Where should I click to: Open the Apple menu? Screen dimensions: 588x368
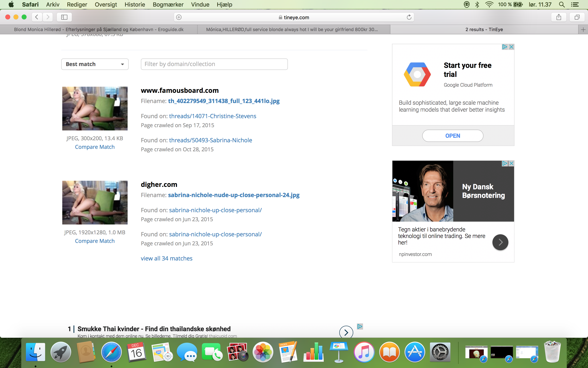point(11,4)
